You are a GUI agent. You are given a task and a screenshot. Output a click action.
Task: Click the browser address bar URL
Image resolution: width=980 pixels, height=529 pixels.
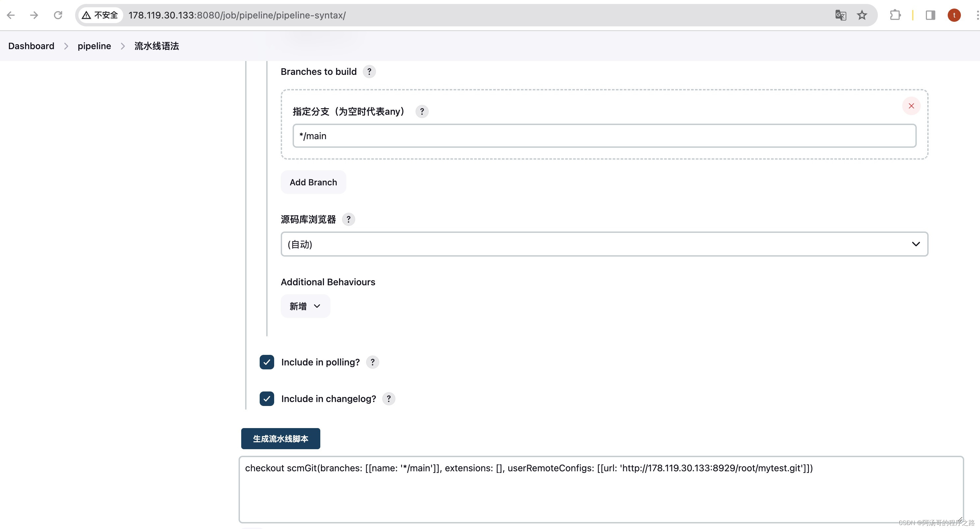click(x=237, y=15)
